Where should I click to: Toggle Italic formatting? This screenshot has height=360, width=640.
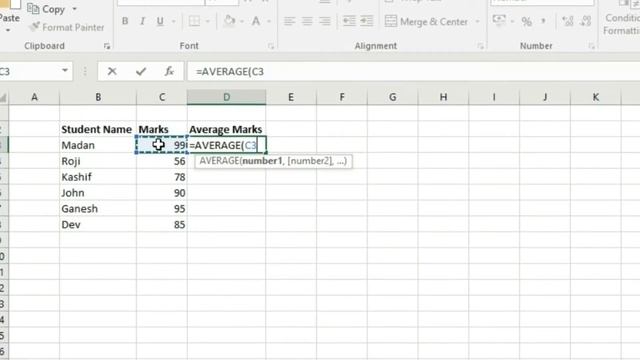pos(142,21)
